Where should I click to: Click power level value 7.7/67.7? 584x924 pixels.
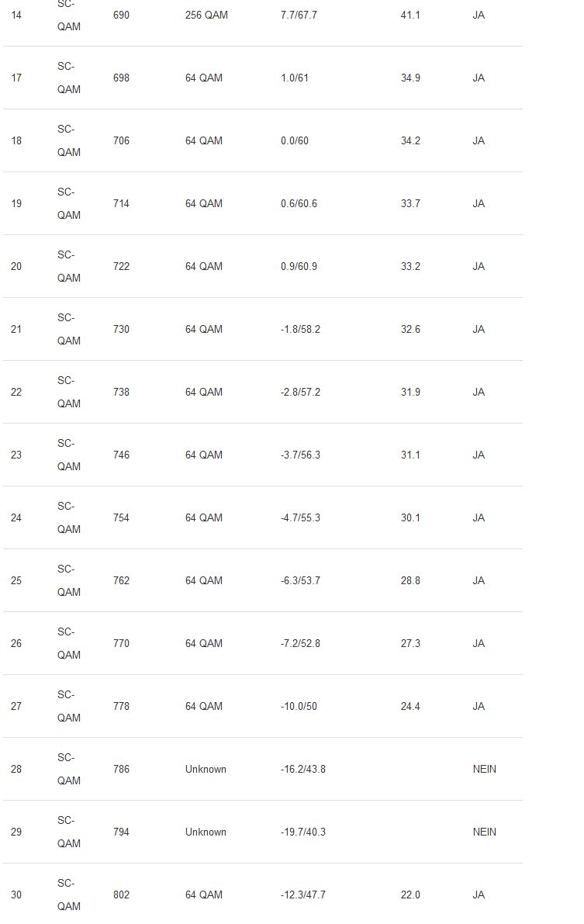tap(299, 15)
